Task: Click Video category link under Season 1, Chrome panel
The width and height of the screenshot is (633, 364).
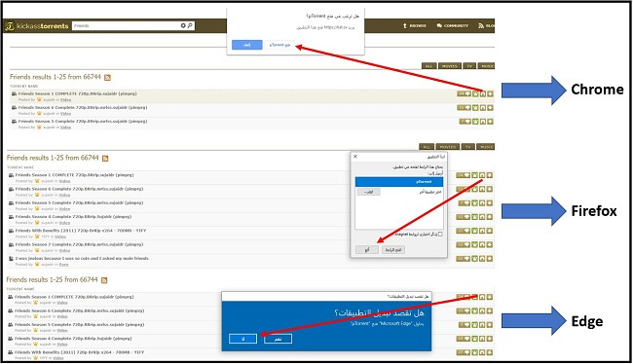Action: (x=66, y=99)
